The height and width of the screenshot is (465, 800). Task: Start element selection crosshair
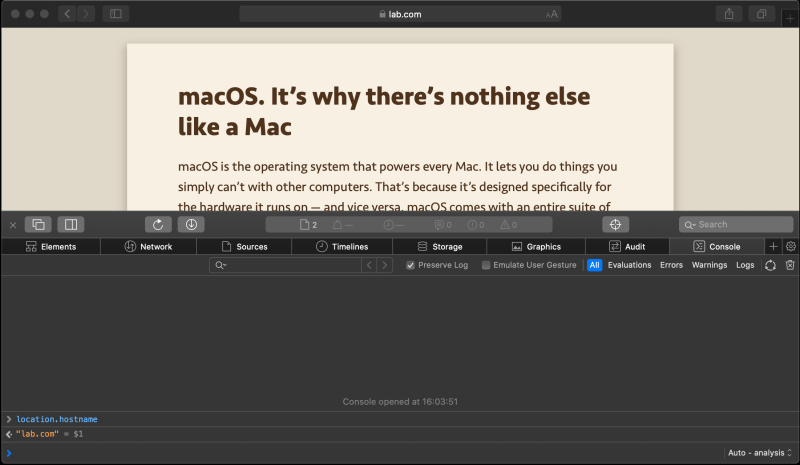[615, 225]
